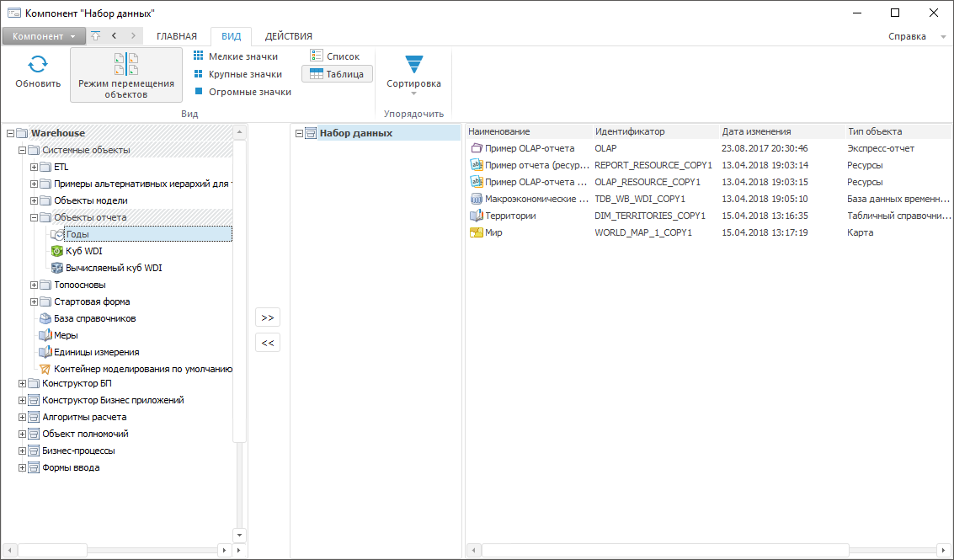This screenshot has height=560, width=954.
Task: Expand Примеры альтернативных иерархий folder
Action: 34,184
